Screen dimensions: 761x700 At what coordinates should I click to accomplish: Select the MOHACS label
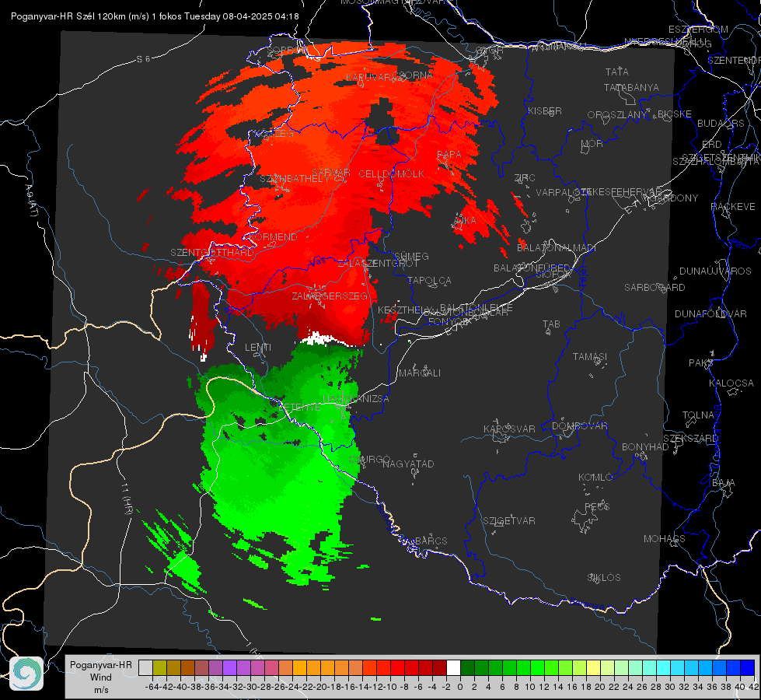[664, 539]
